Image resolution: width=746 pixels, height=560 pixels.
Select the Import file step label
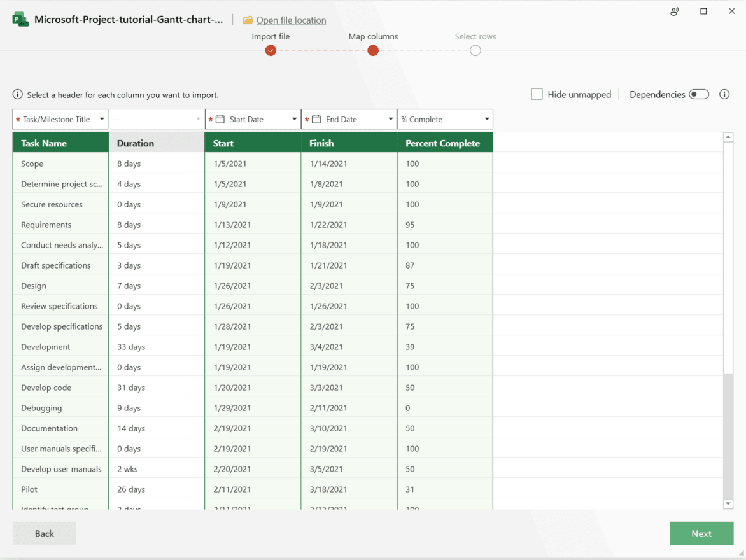(270, 36)
